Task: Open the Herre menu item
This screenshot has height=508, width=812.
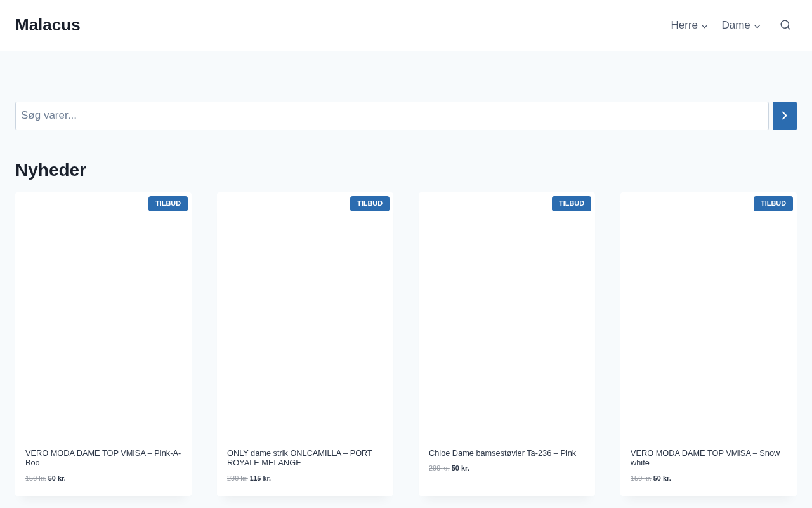Action: 684,25
